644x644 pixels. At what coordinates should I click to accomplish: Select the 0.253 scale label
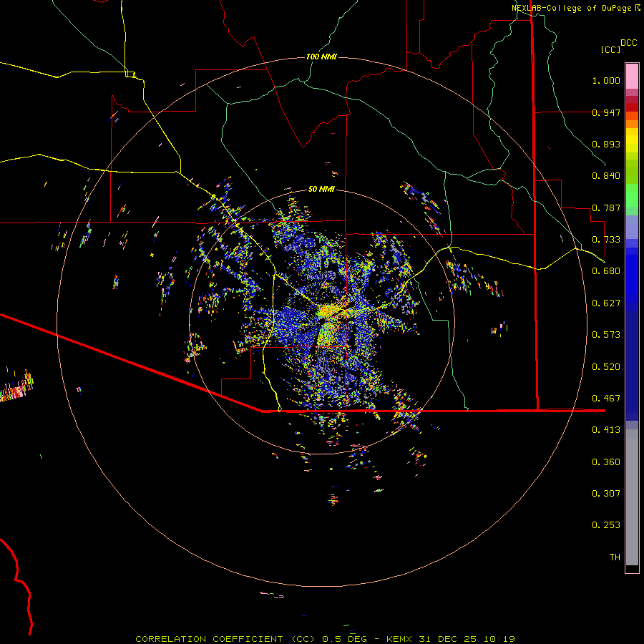coord(606,525)
